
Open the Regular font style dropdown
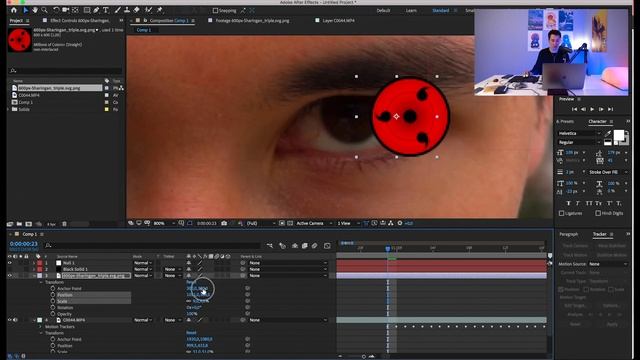pos(579,142)
